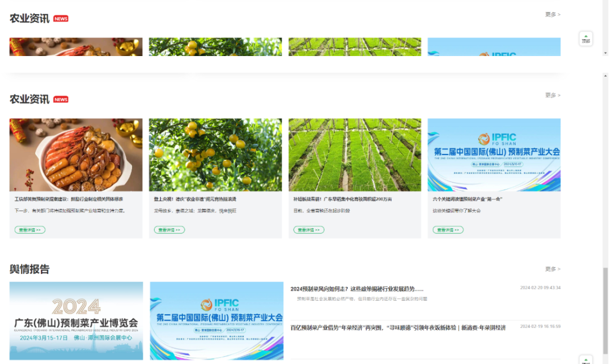Click the summary text 龙母故乡… 龙舞德庆
Screen dimensions: 612x364
click(195, 211)
